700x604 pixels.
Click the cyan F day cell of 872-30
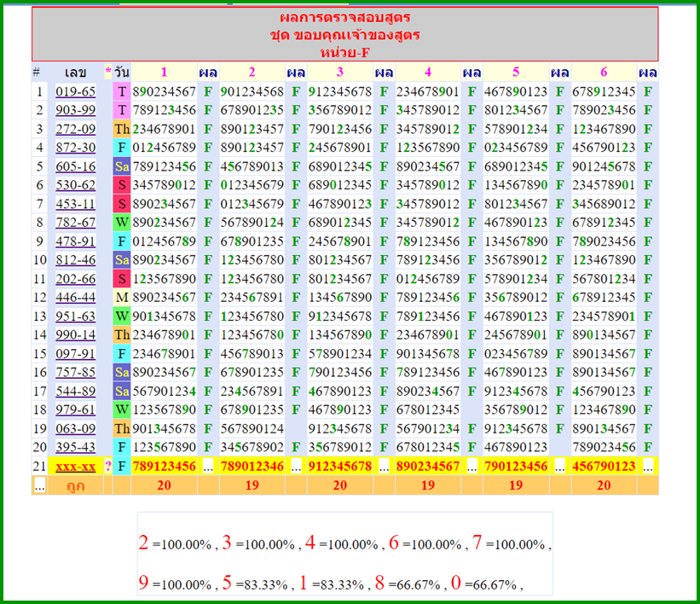(x=121, y=148)
